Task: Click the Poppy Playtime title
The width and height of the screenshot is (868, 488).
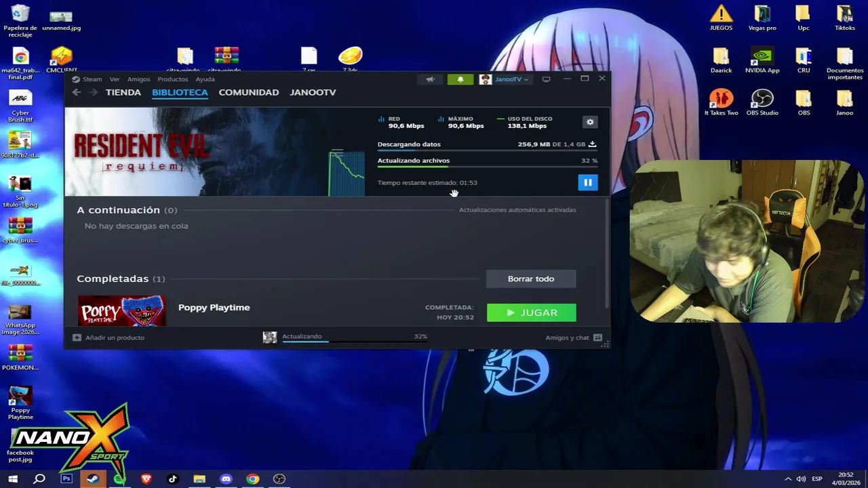Action: point(214,308)
